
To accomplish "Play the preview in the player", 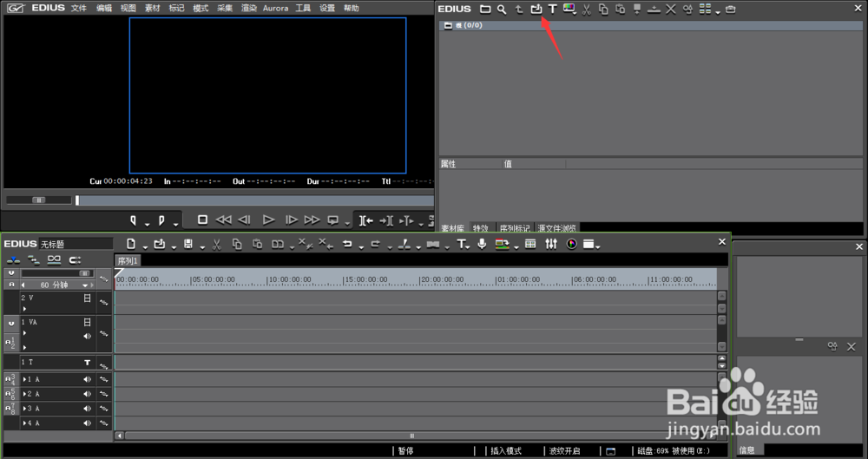I will pos(268,220).
